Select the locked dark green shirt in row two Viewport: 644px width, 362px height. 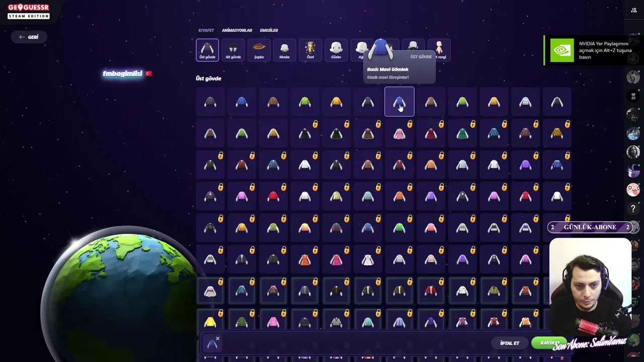click(x=336, y=133)
